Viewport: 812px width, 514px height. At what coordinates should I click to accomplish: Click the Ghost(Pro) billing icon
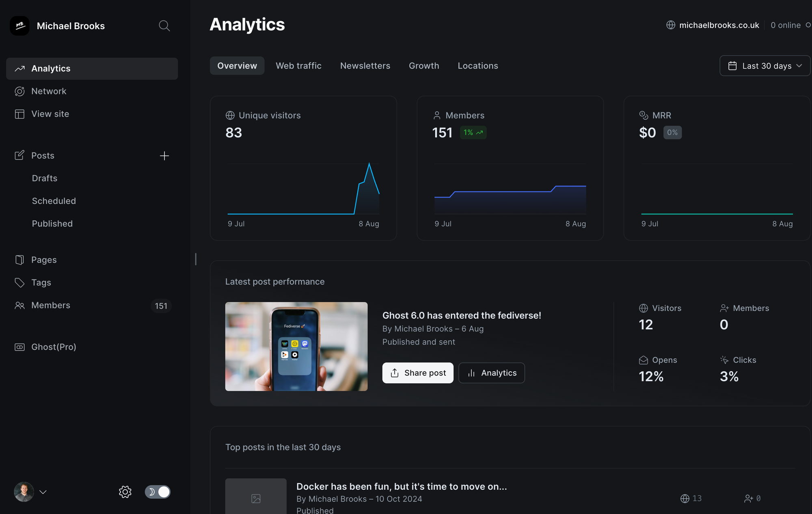(x=19, y=347)
